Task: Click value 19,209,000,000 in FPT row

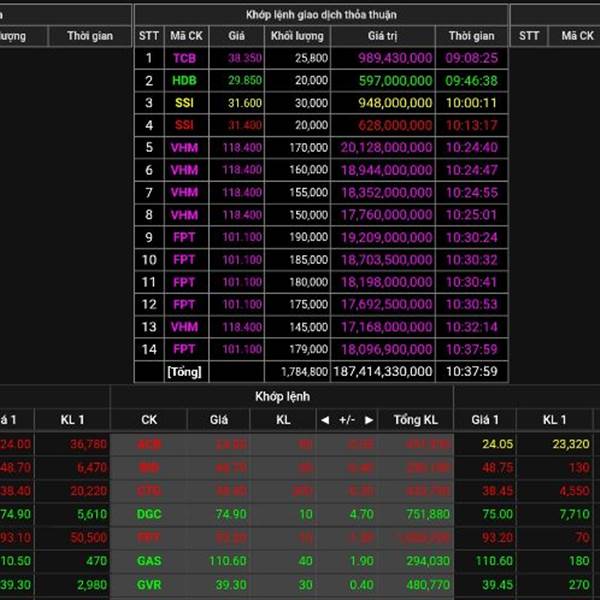Action: (386, 237)
